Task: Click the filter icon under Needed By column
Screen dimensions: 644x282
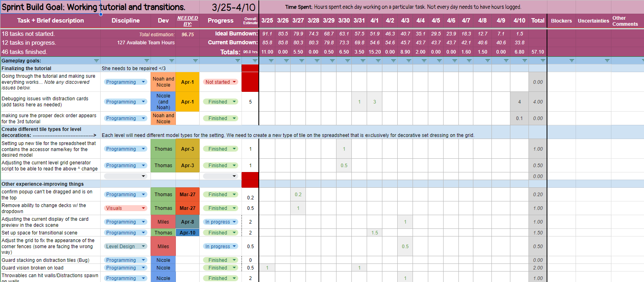Action: click(195, 61)
